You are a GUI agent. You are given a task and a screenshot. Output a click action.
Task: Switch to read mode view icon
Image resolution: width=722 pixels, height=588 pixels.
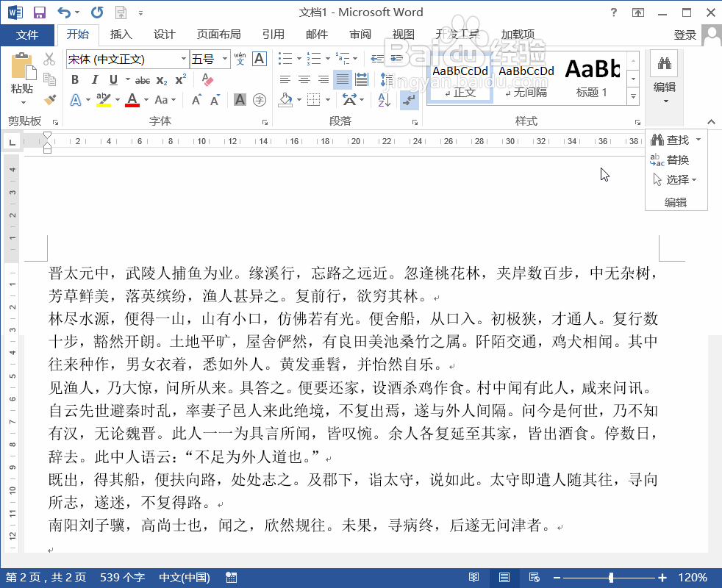click(x=473, y=577)
